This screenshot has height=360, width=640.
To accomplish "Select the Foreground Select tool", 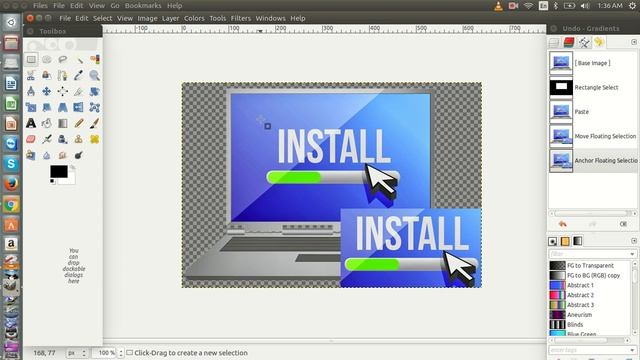I will click(47, 76).
